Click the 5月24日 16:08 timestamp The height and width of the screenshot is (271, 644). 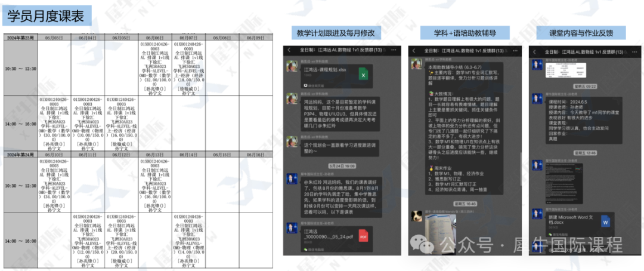point(341,166)
